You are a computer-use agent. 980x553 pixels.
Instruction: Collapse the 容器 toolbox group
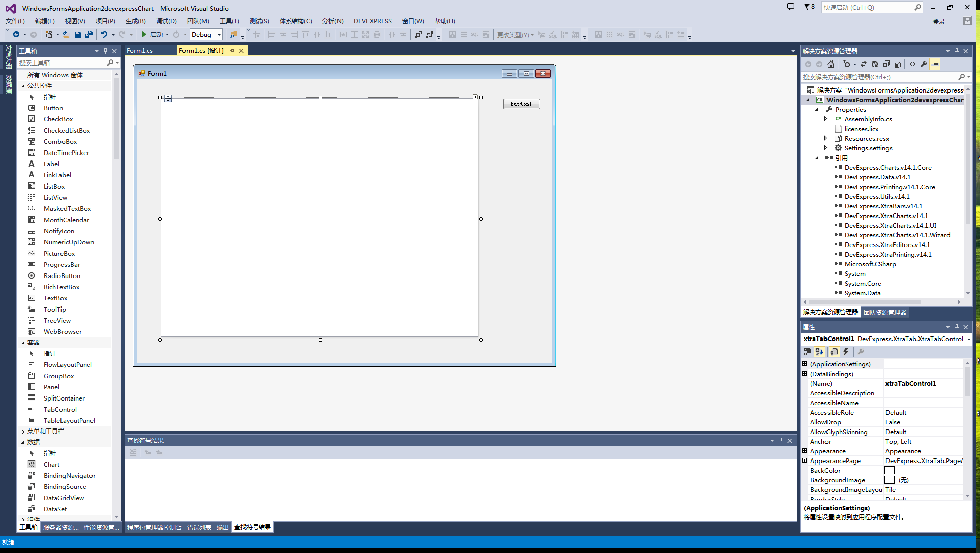(23, 343)
